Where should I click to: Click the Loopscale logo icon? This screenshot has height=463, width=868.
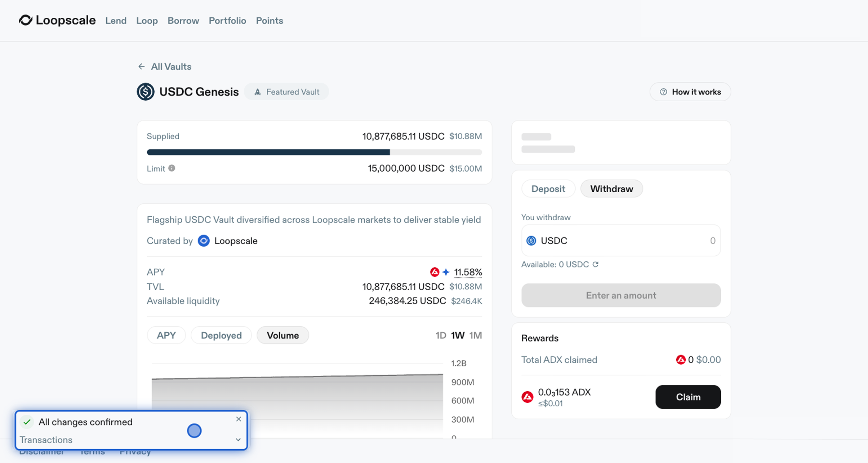(x=26, y=20)
